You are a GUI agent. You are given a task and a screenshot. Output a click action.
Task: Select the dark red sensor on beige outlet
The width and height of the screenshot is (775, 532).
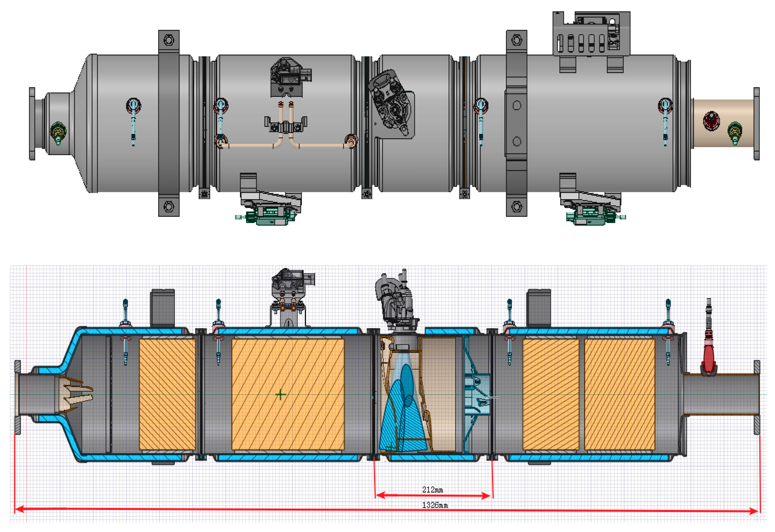tap(711, 121)
